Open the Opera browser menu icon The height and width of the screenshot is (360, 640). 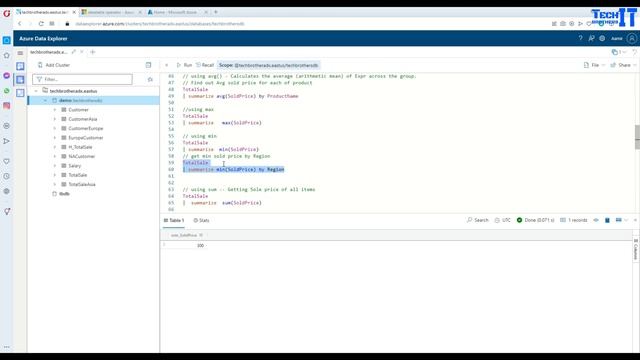point(7,13)
